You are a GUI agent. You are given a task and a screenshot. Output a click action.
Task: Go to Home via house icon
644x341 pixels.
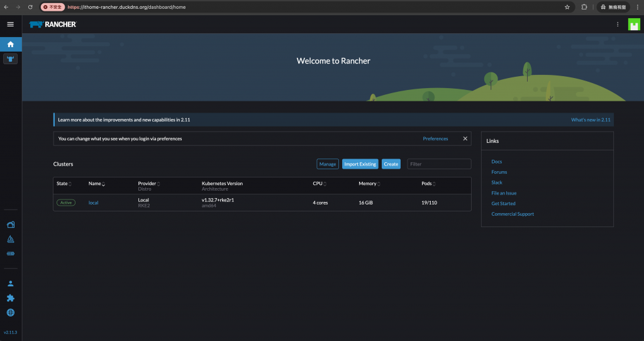pos(11,45)
